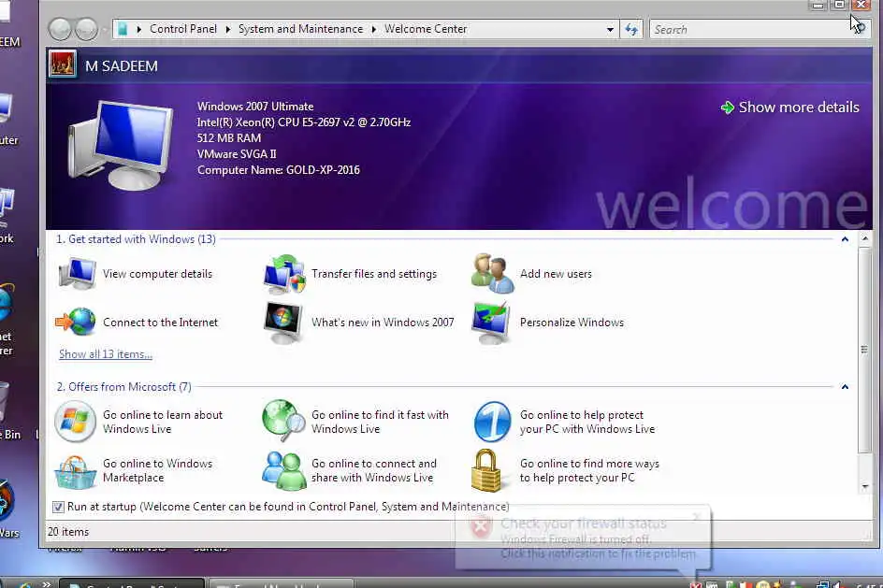883x588 pixels.
Task: Collapse the Get started with Windows section
Action: click(845, 239)
